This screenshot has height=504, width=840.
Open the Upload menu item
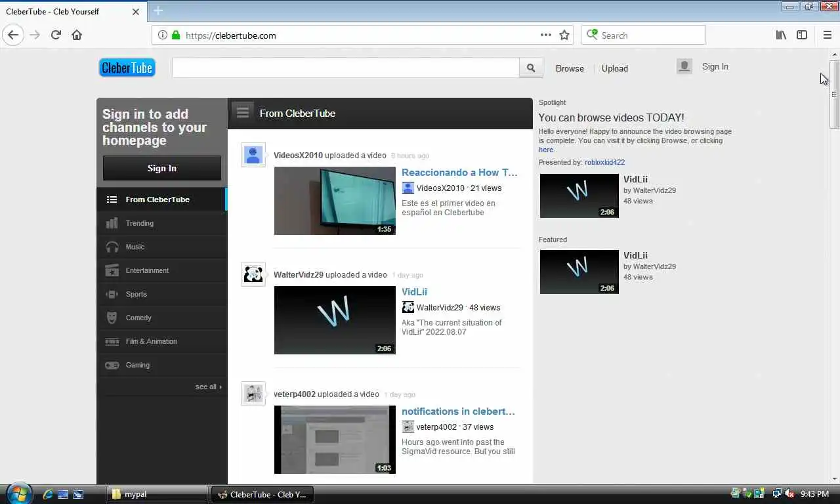pyautogui.click(x=615, y=68)
